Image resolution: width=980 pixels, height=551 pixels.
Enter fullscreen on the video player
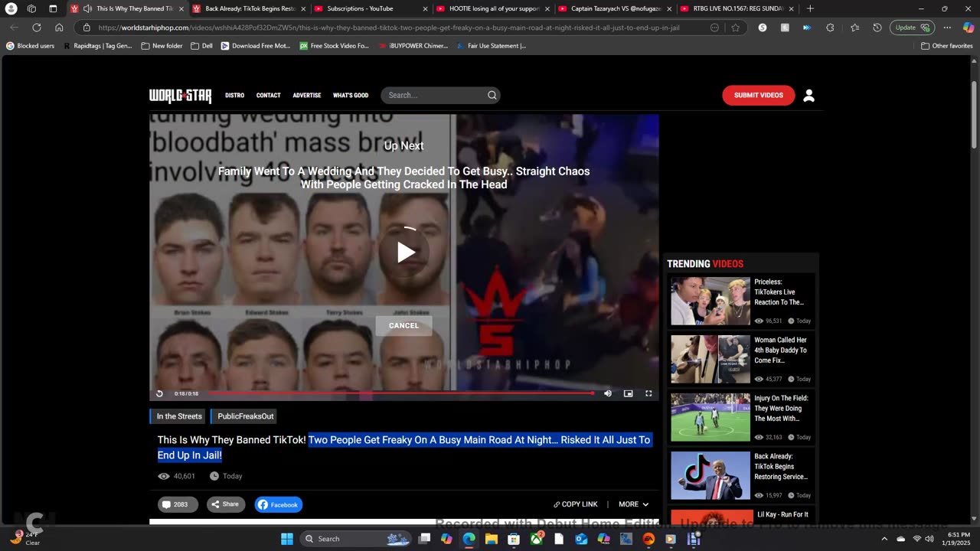pos(648,393)
